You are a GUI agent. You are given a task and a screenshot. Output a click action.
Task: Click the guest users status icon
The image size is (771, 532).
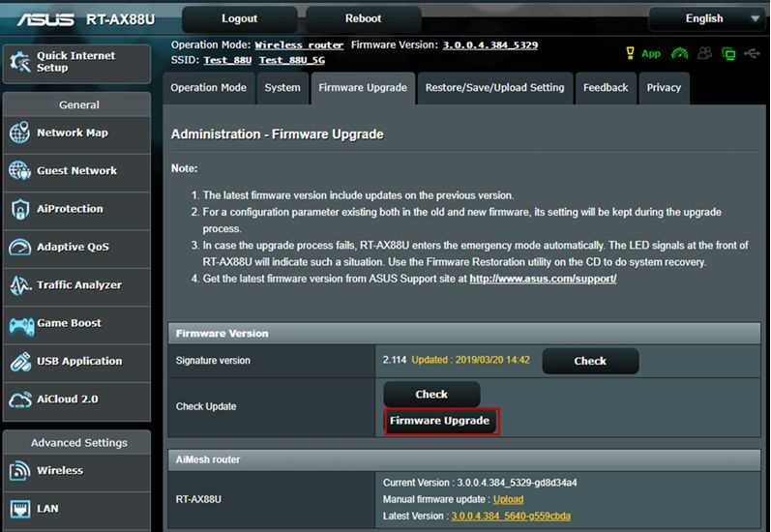(704, 53)
